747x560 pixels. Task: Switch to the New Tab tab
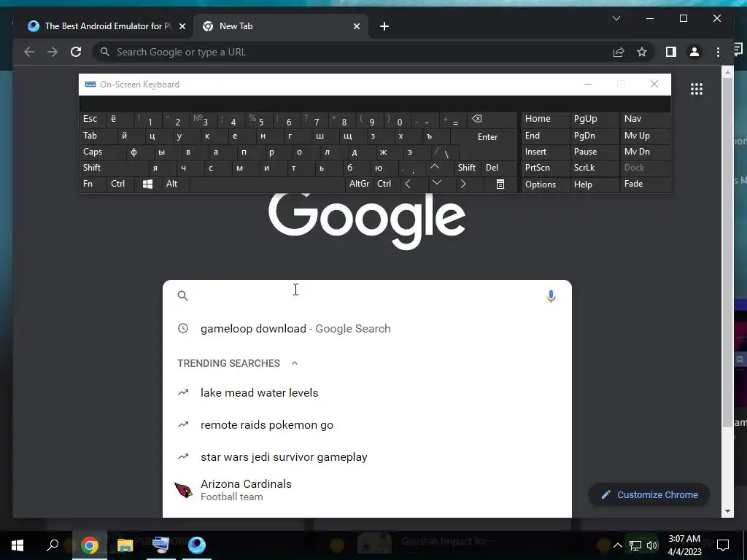[280, 26]
